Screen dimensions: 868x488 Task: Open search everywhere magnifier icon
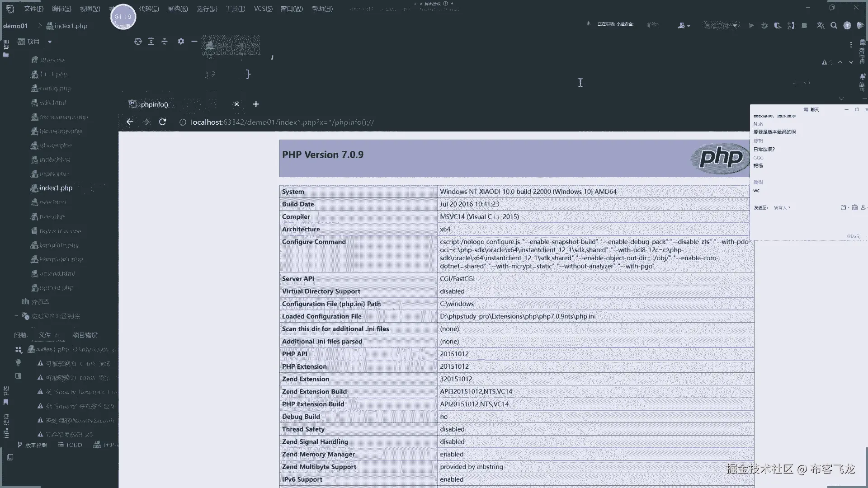(834, 26)
